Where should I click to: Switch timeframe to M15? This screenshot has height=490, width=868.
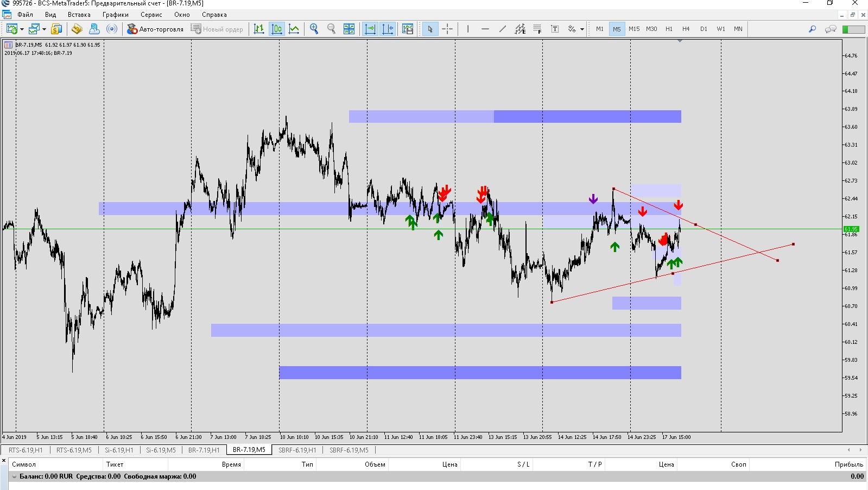coord(634,29)
